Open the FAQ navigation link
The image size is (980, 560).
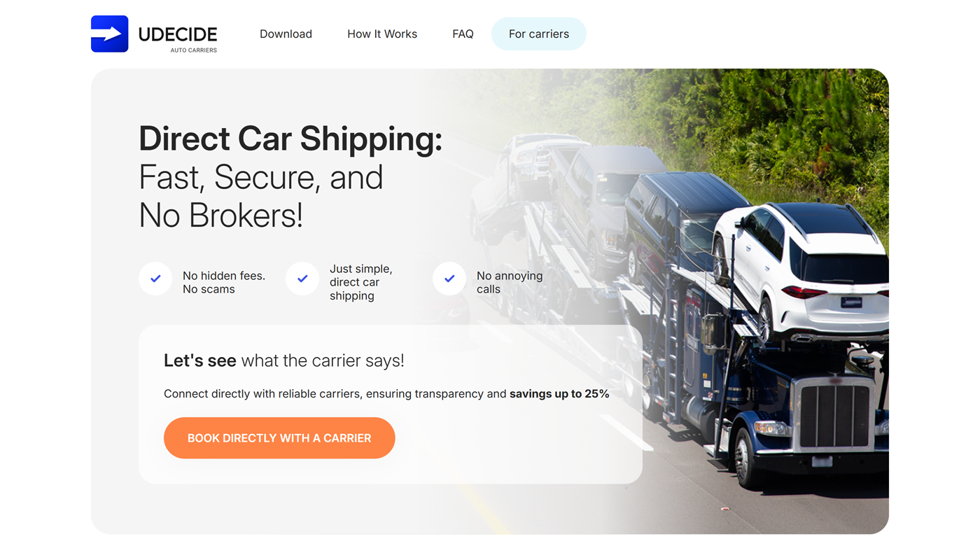click(463, 34)
